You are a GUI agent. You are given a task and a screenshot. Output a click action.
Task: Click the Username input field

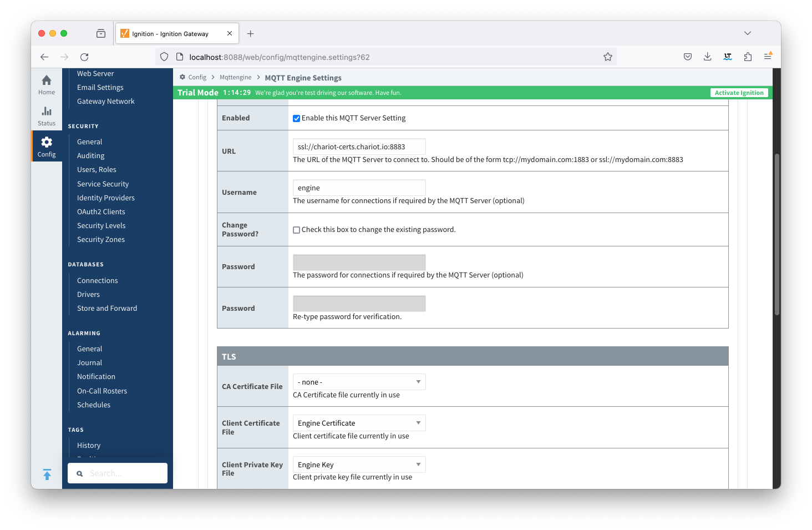coord(359,188)
